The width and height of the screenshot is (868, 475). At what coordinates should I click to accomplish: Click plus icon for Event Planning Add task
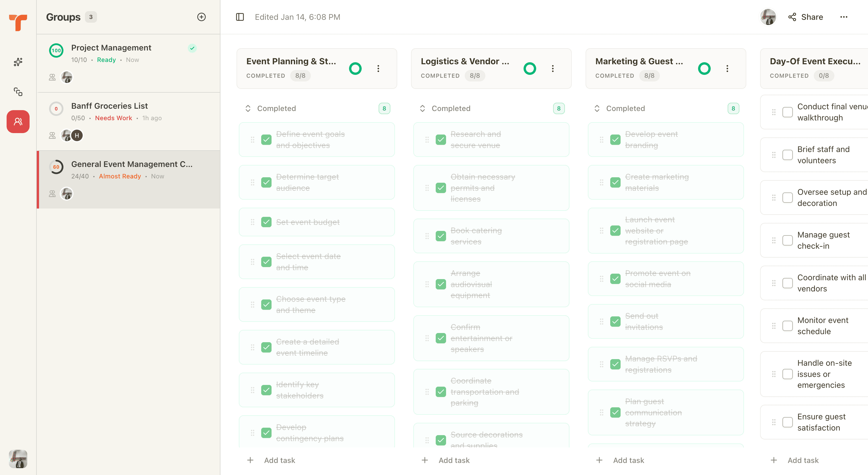(x=250, y=460)
